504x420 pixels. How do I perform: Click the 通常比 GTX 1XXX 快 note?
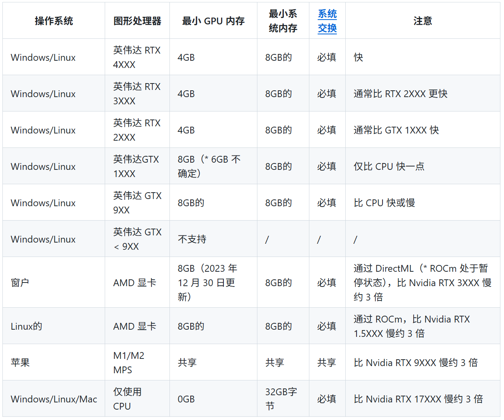point(396,130)
